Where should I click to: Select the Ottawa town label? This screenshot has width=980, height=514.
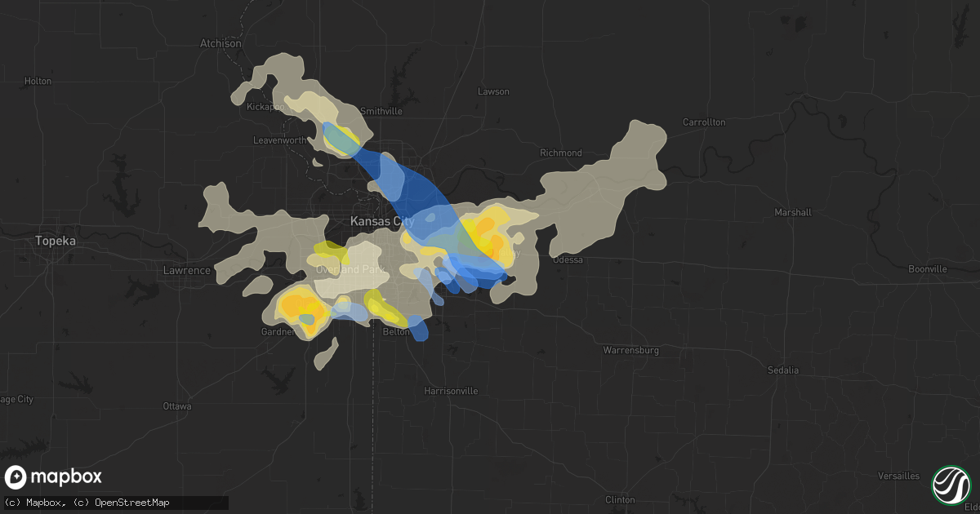pyautogui.click(x=177, y=405)
